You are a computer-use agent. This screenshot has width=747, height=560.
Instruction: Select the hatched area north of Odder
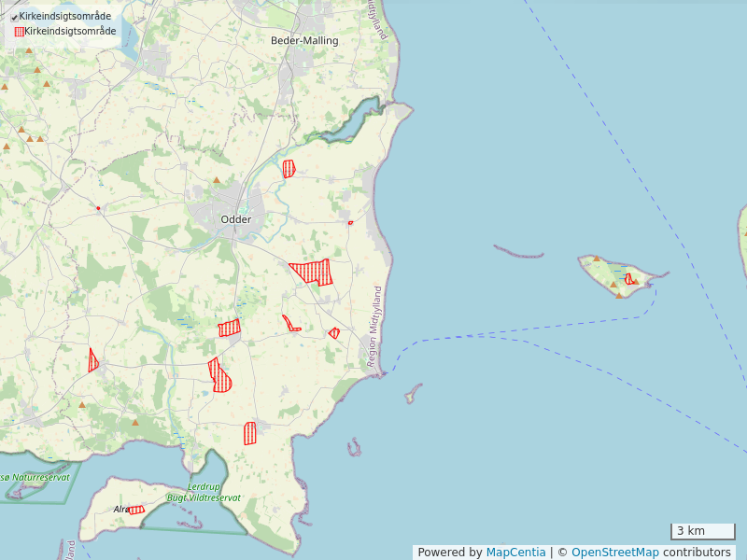pyautogui.click(x=289, y=169)
